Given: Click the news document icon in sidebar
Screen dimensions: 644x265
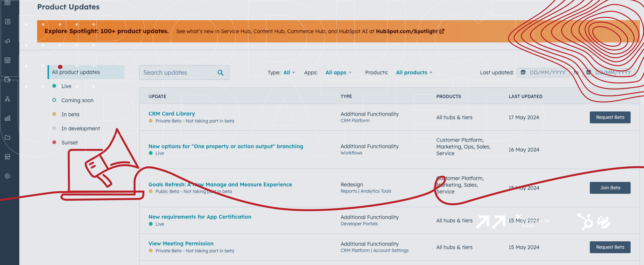Looking at the screenshot, I should (8, 60).
